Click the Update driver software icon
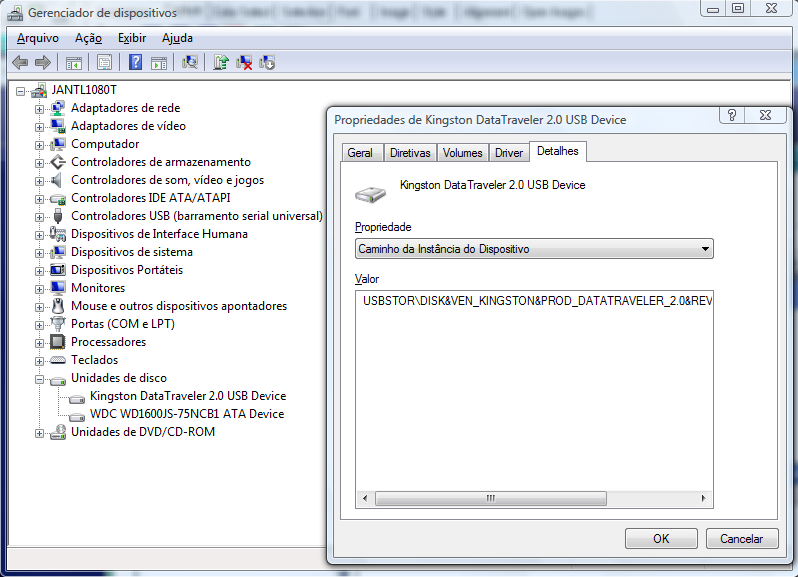The height and width of the screenshot is (577, 798). 221,63
